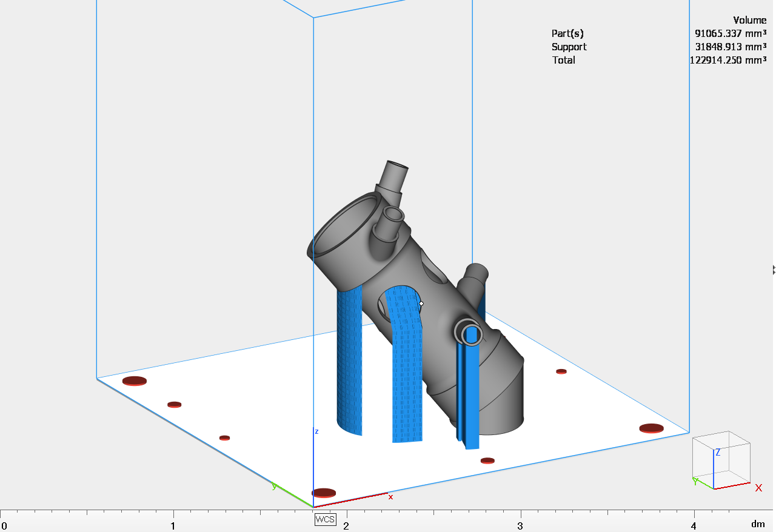Click the orientation cube's green Y axis letter

pos(695,482)
